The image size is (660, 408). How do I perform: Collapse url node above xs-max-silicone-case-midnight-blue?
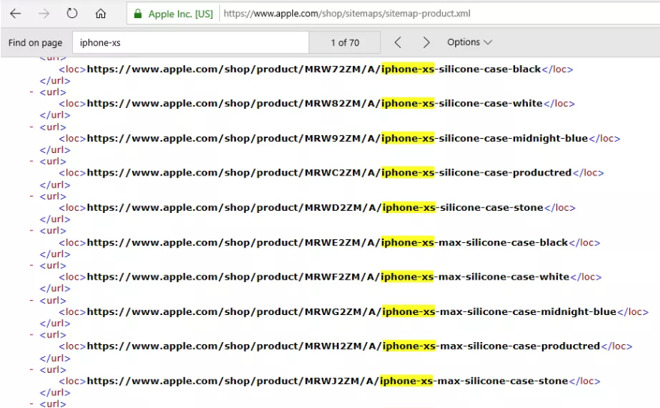[32, 300]
